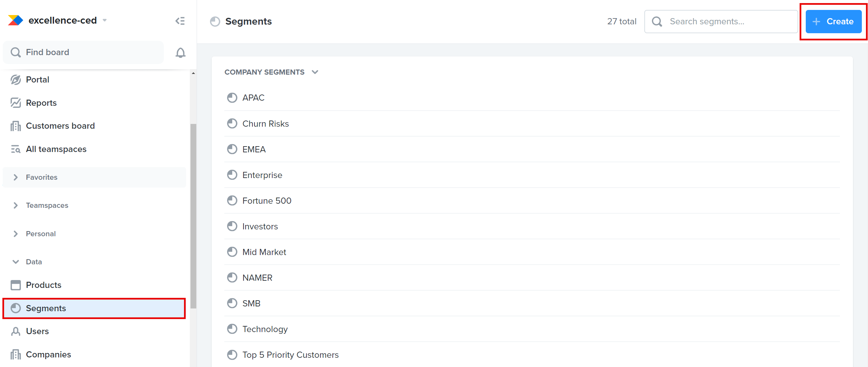Viewport: 868px width, 367px height.
Task: Expand the Personal section
Action: tap(15, 233)
